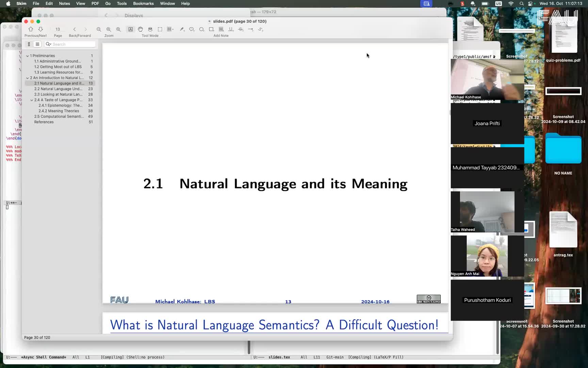Image resolution: width=588 pixels, height=368 pixels.
Task: Select the hand Move tool
Action: [140, 29]
